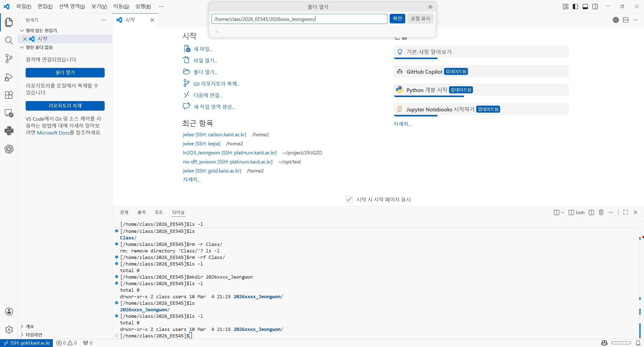Toggle 'show start page on startup' checkbox
Screen dimensions: 644x347
pos(349,199)
